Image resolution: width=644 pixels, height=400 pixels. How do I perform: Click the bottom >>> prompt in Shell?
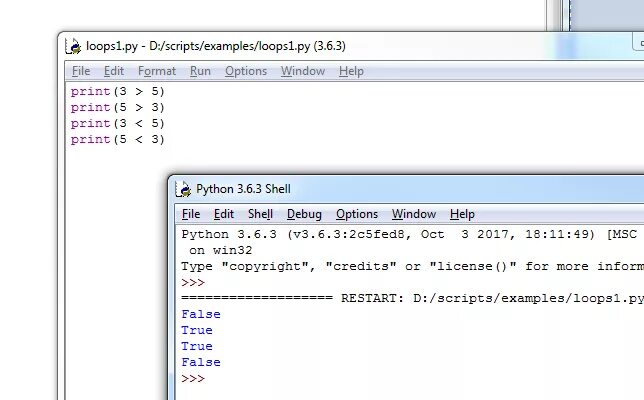(x=193, y=378)
